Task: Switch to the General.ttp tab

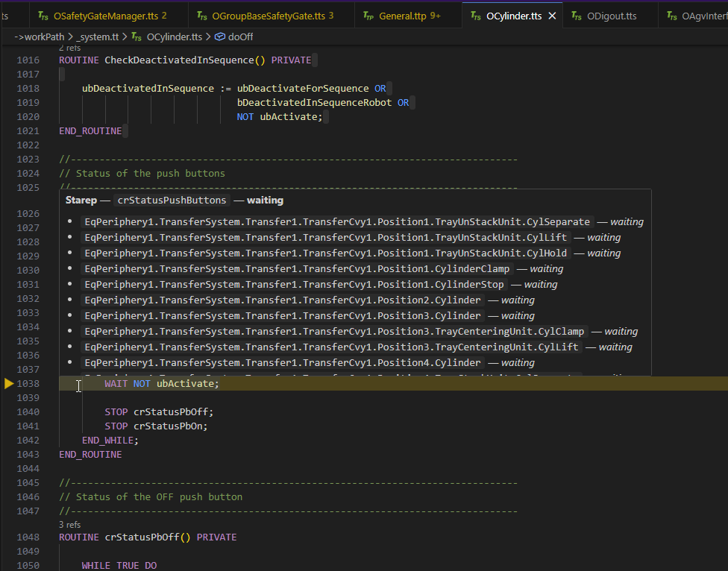Action: 409,16
